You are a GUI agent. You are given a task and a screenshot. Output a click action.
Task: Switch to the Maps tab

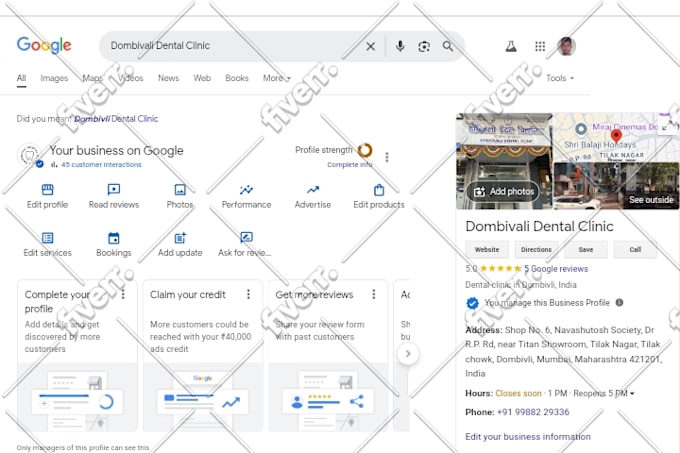pos(92,78)
